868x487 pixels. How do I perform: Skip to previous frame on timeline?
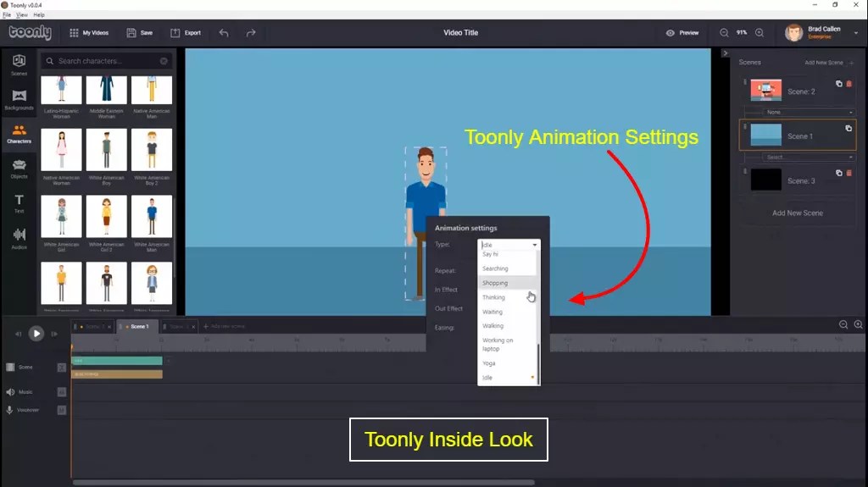(19, 334)
